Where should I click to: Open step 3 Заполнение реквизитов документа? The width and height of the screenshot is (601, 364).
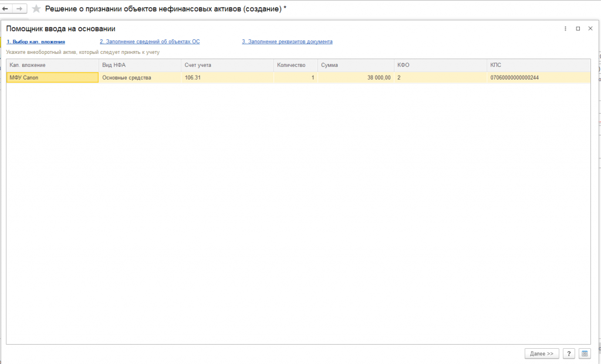click(287, 42)
